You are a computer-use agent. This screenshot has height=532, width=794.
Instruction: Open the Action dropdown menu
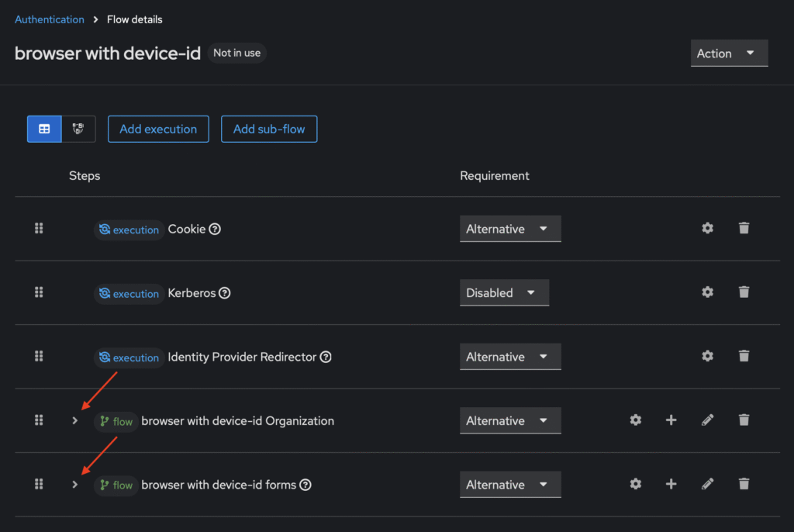point(729,54)
